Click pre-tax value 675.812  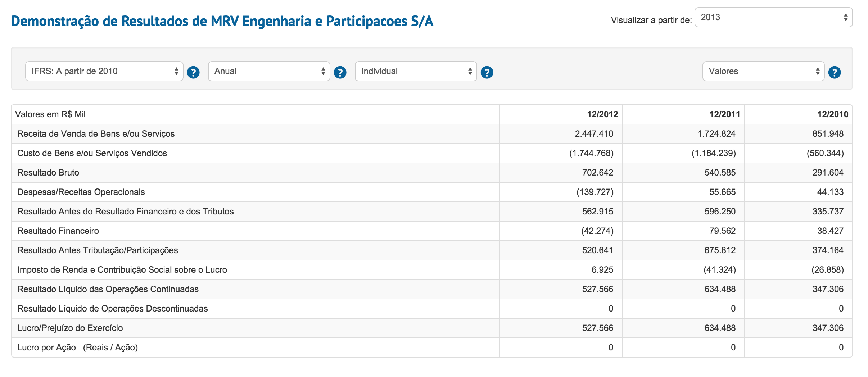pyautogui.click(x=720, y=250)
